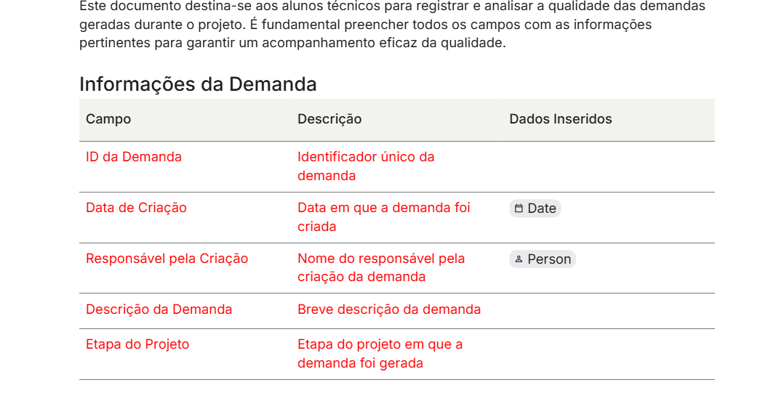Click the "Etapa do Projeto" field cell

coord(137,345)
